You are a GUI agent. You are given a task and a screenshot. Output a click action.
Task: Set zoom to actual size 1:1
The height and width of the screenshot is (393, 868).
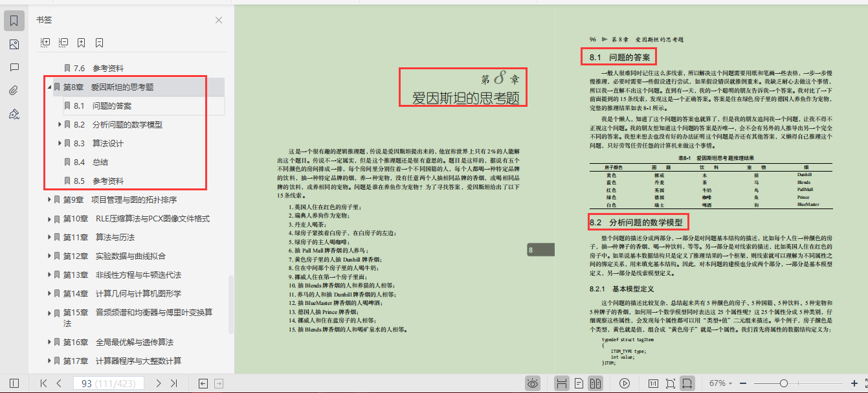pos(653,383)
